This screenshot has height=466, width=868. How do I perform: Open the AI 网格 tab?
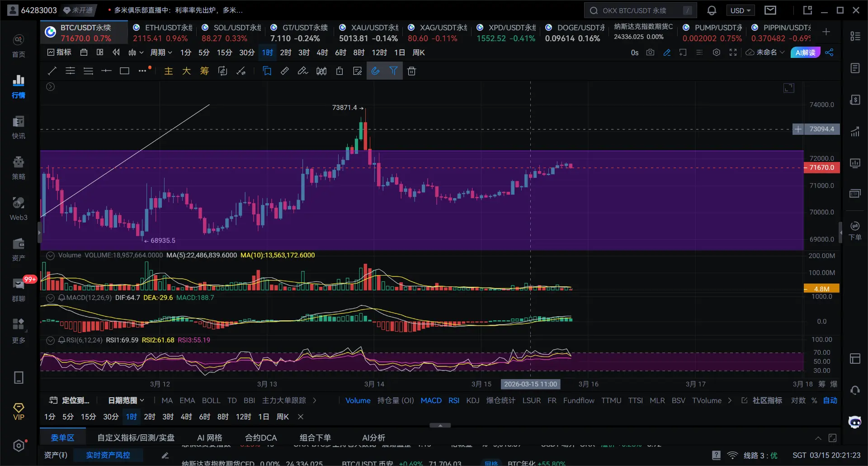(x=210, y=437)
